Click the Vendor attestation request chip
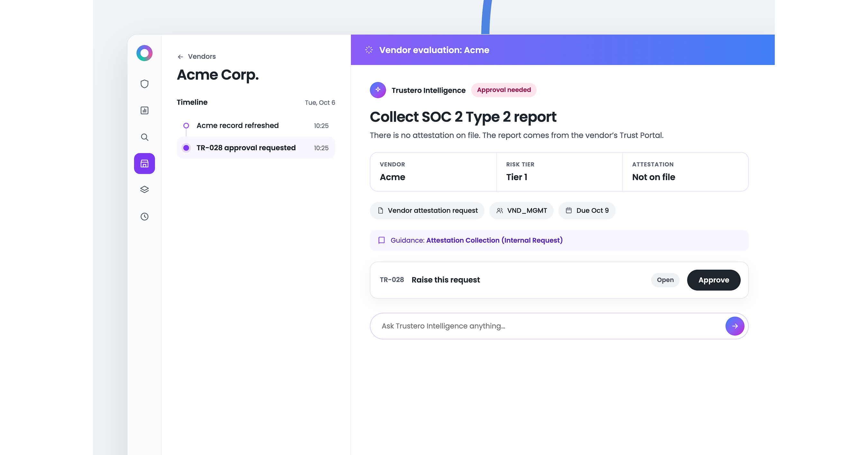868x455 pixels. point(427,210)
